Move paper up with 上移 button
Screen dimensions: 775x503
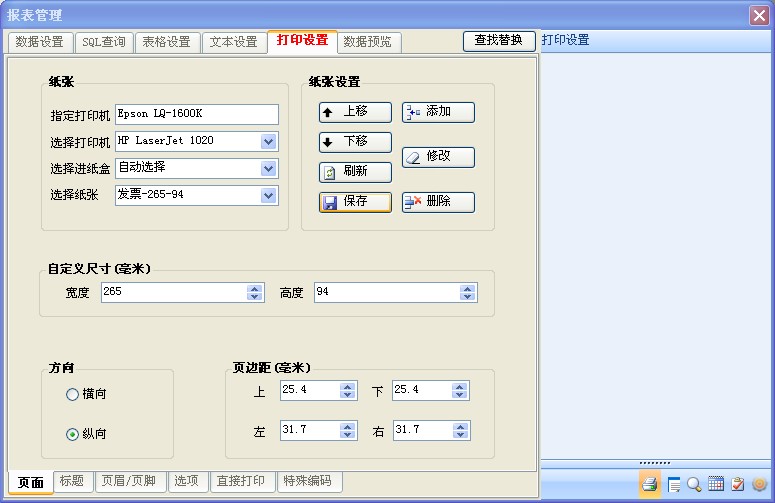click(355, 112)
